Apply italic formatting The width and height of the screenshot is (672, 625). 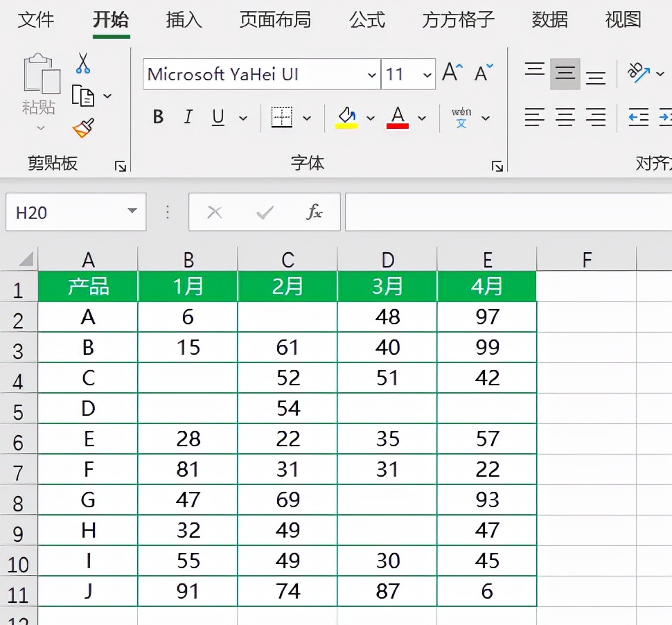point(187,117)
